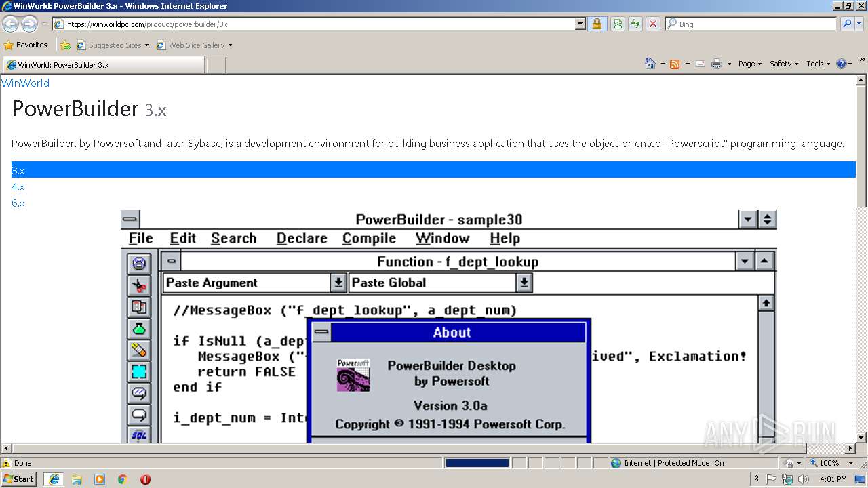Click the 100% zoom level button
Viewport: 868px width, 488px height.
[x=823, y=463]
